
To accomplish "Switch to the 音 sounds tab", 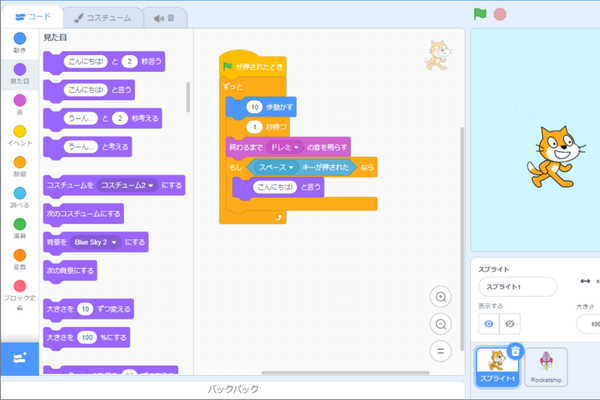I will tap(165, 18).
